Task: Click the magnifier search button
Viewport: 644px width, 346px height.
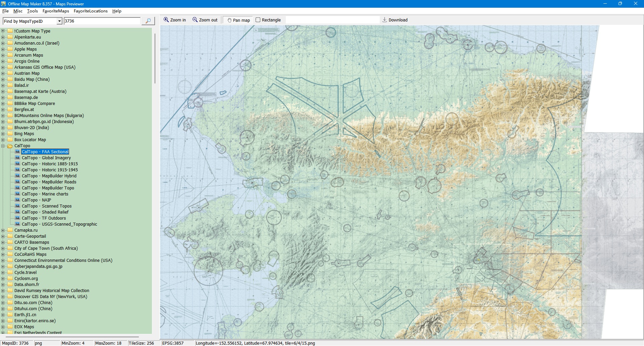Action: coord(148,21)
